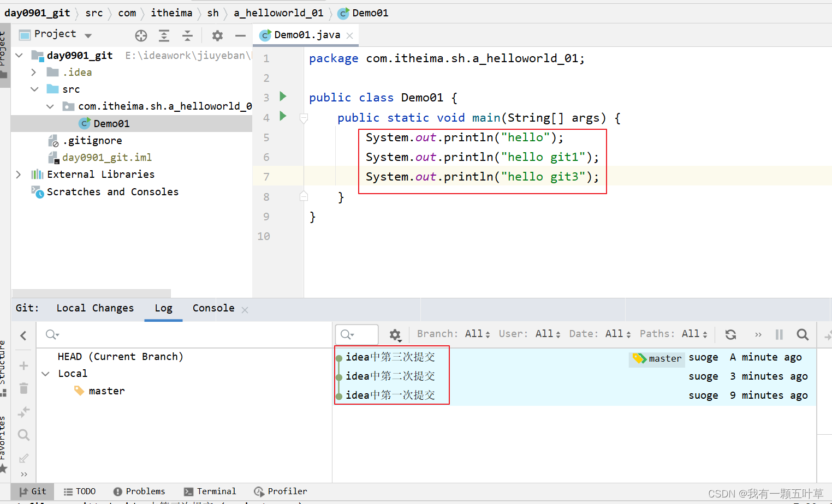
Task: Click the branch compare arrows icon in Git sidebar
Action: tap(23, 412)
